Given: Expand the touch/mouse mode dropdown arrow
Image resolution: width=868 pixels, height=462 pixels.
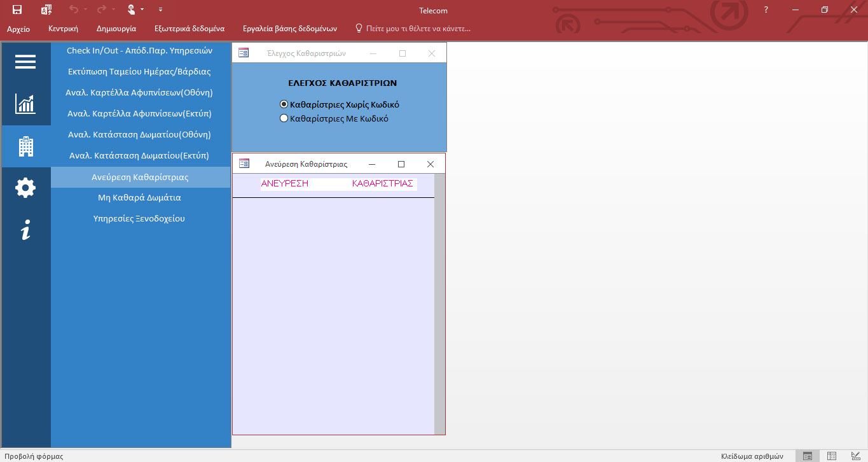Looking at the screenshot, I should 142,10.
